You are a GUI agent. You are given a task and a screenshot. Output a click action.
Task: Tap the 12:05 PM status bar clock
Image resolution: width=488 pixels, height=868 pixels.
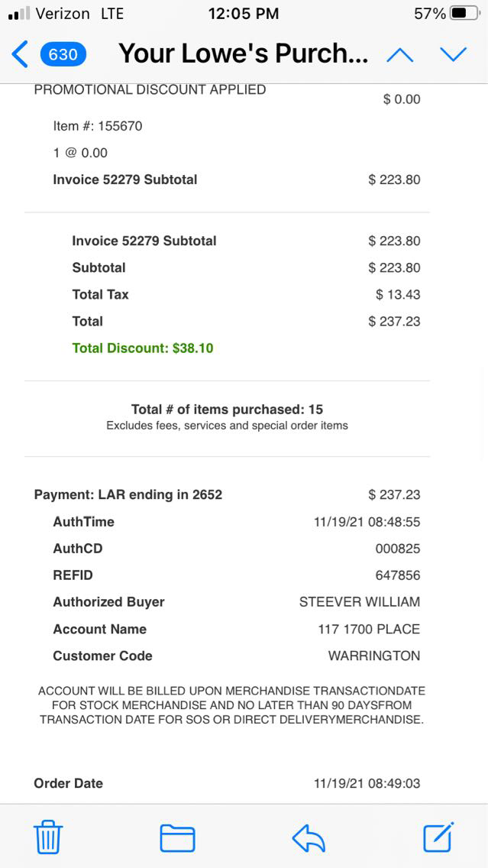[x=244, y=14]
